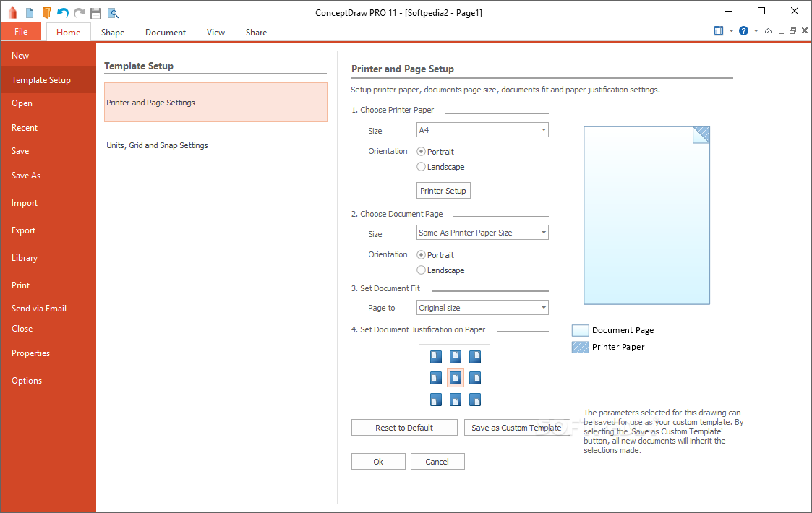
Task: Select the center justification icon
Action: [x=456, y=378]
